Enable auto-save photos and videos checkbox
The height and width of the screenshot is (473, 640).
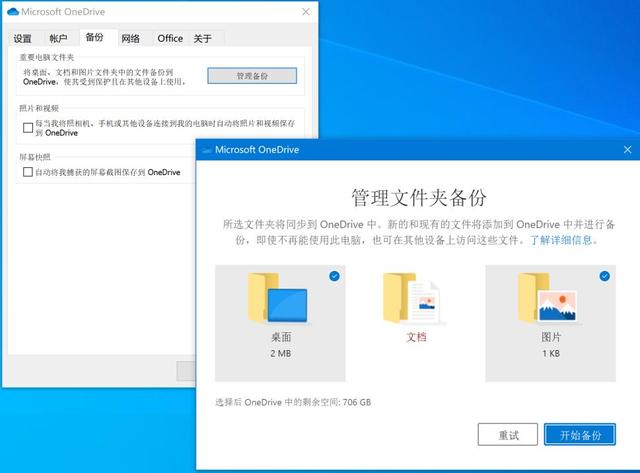pos(28,128)
